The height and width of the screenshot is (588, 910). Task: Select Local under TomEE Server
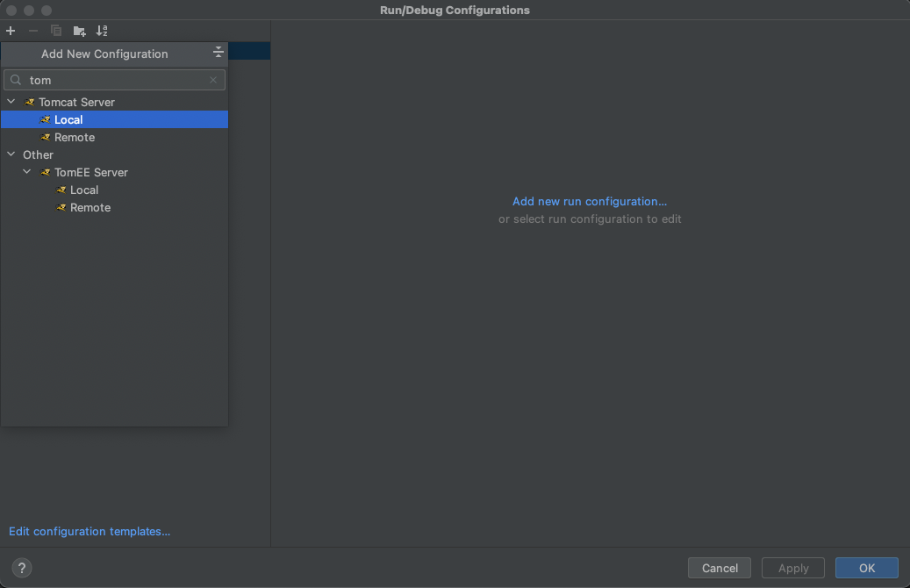coord(84,190)
